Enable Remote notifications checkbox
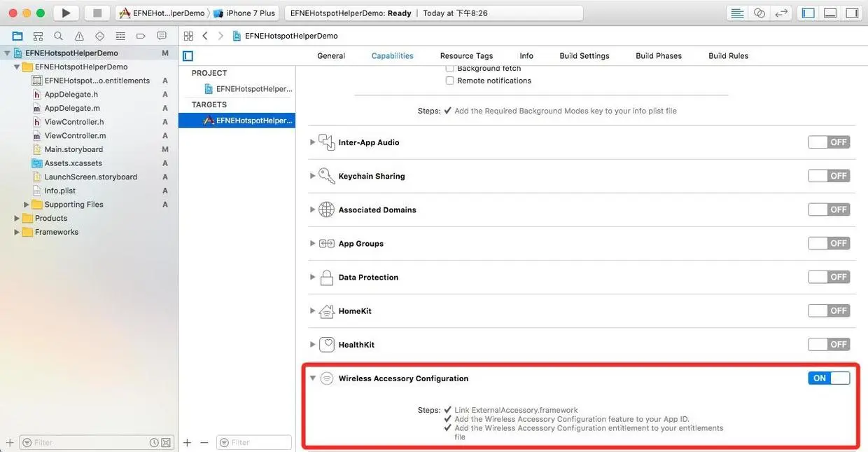The image size is (868, 452). (x=450, y=81)
